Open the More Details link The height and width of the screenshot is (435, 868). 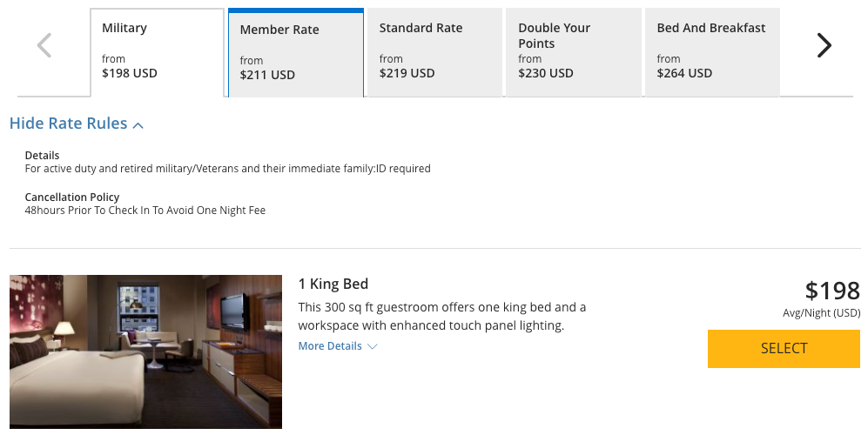point(330,346)
